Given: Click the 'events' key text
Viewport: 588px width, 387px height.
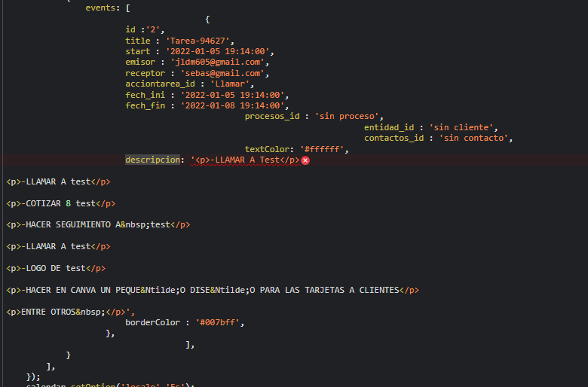Looking at the screenshot, I should click(x=100, y=8).
